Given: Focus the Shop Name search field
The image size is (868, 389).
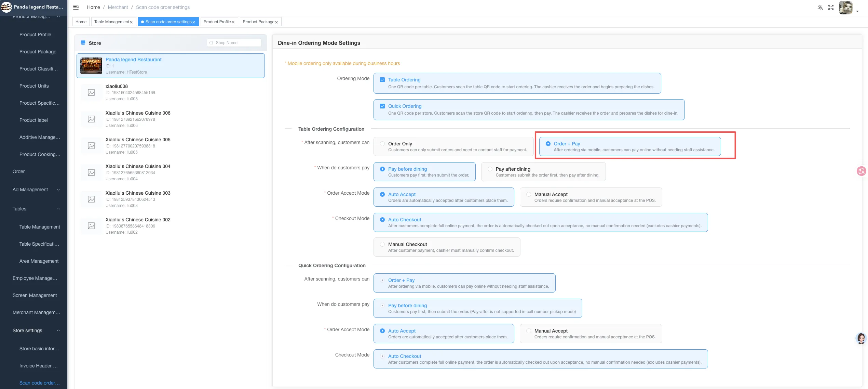Looking at the screenshot, I should click(x=234, y=43).
